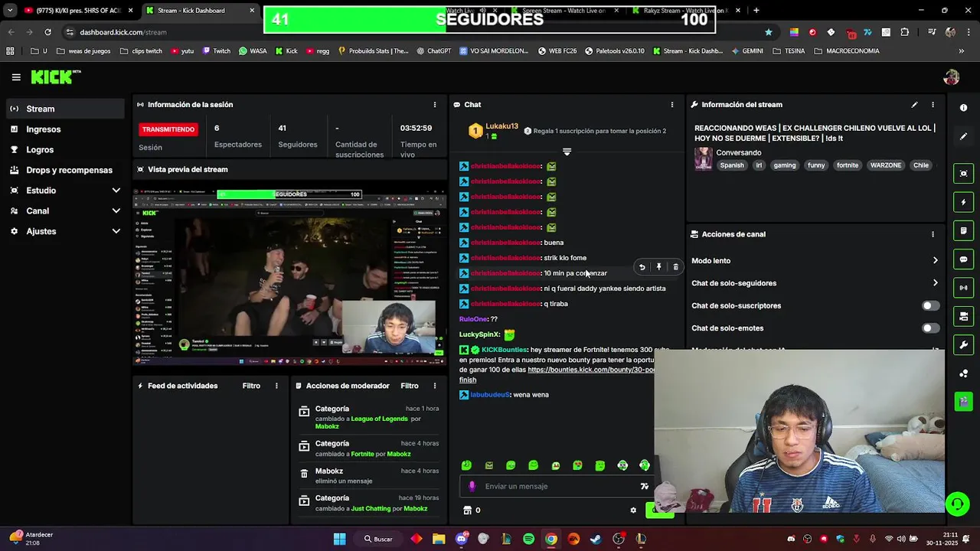Image resolution: width=980 pixels, height=551 pixels.
Task: Expand the Estudio sidebar section
Action: click(x=65, y=191)
